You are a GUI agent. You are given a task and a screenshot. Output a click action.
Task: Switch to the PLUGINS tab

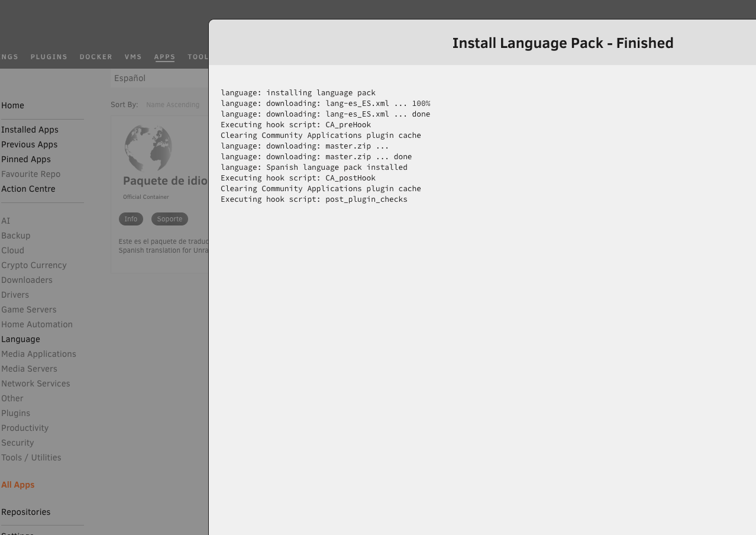point(49,57)
